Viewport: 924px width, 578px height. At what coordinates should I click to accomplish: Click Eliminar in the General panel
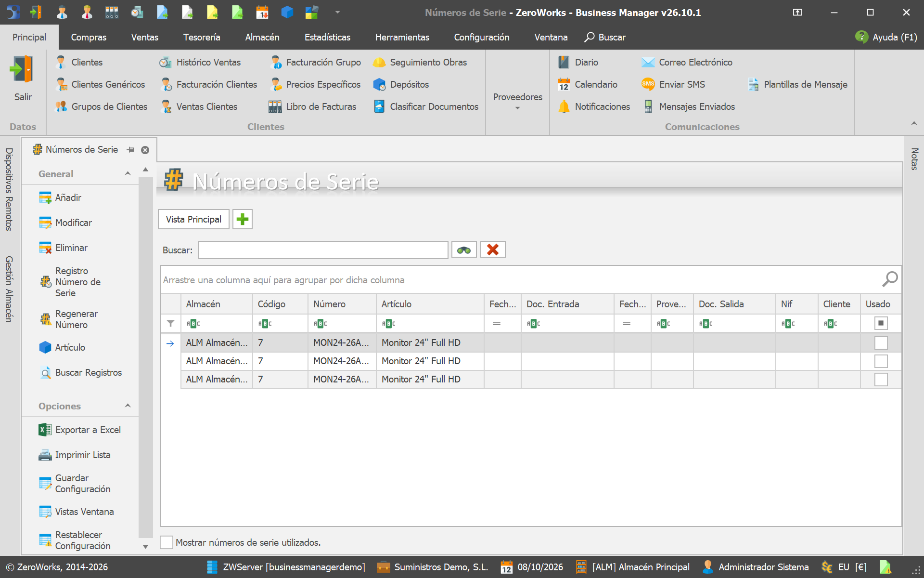[x=64, y=248]
